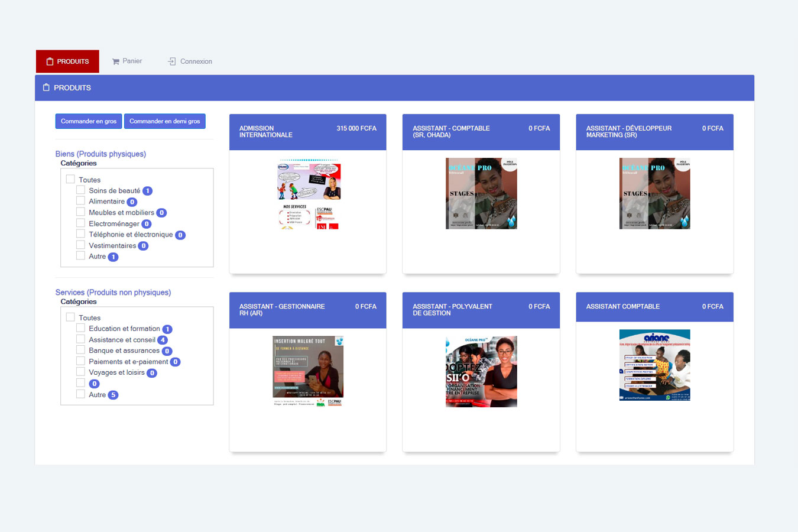Viewport: 798px width, 532px height.
Task: Click the count badge next to Education et formation
Action: point(167,329)
